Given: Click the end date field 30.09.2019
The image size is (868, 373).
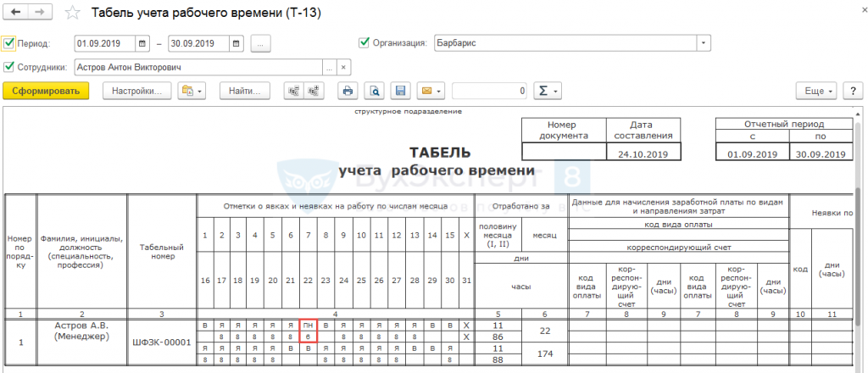Looking at the screenshot, I should 199,43.
